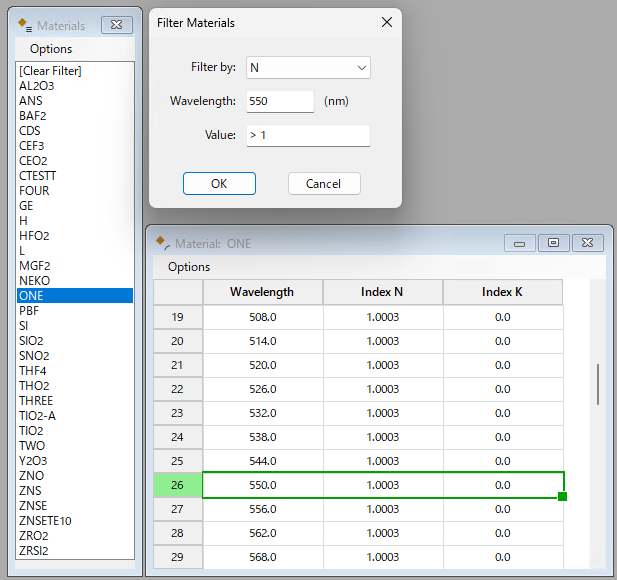The height and width of the screenshot is (580, 617).
Task: Click the Wavelength input field
Action: click(x=280, y=102)
